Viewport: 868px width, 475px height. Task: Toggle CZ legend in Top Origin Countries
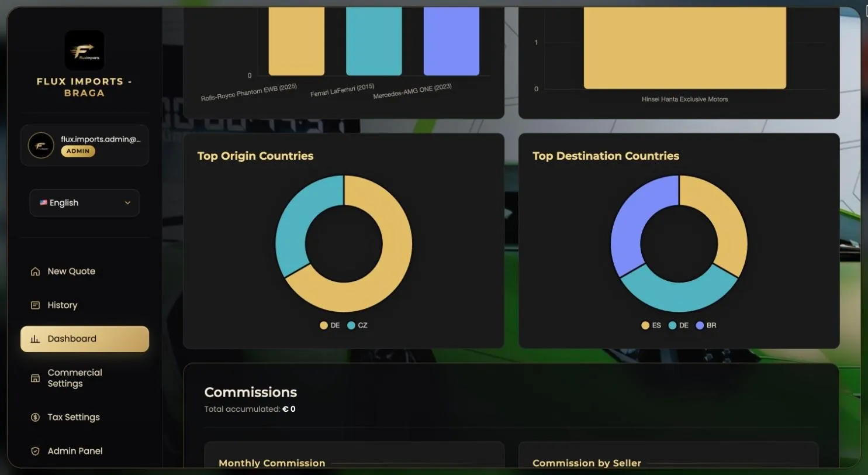pos(357,325)
